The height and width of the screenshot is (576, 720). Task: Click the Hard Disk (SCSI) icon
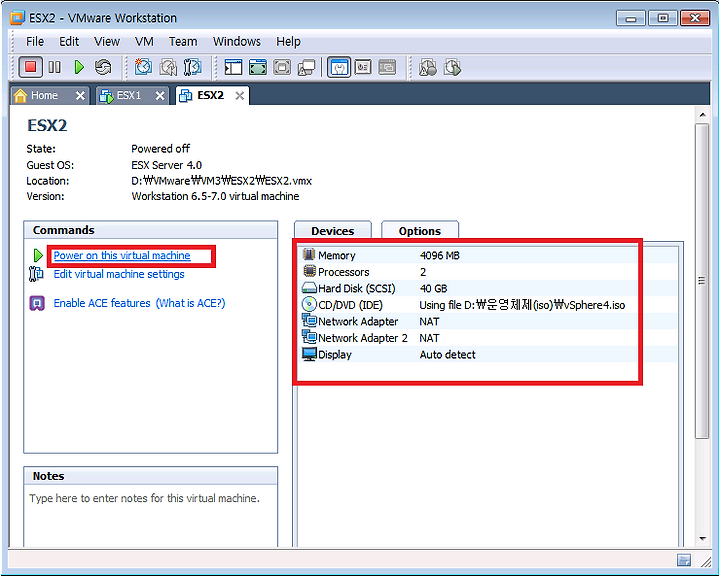[x=309, y=288]
